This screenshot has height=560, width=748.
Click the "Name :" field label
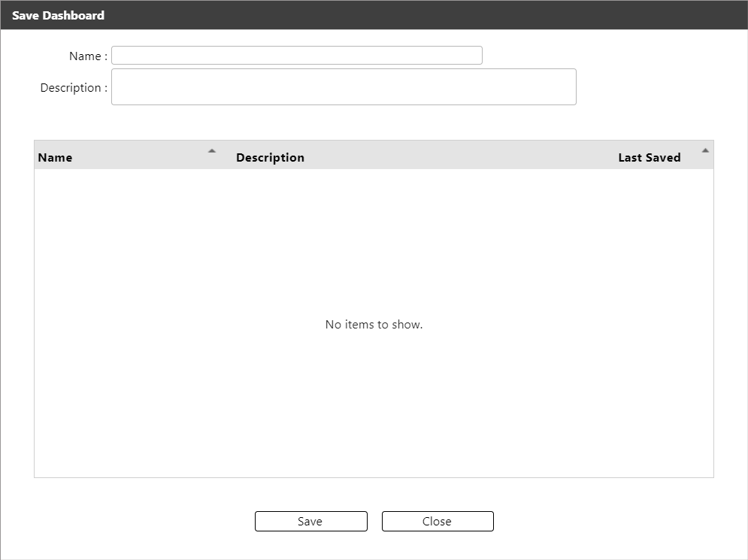(x=88, y=56)
